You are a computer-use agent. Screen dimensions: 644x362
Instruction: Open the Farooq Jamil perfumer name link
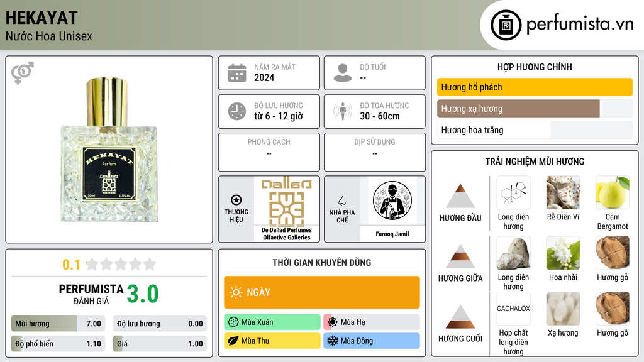coord(392,234)
